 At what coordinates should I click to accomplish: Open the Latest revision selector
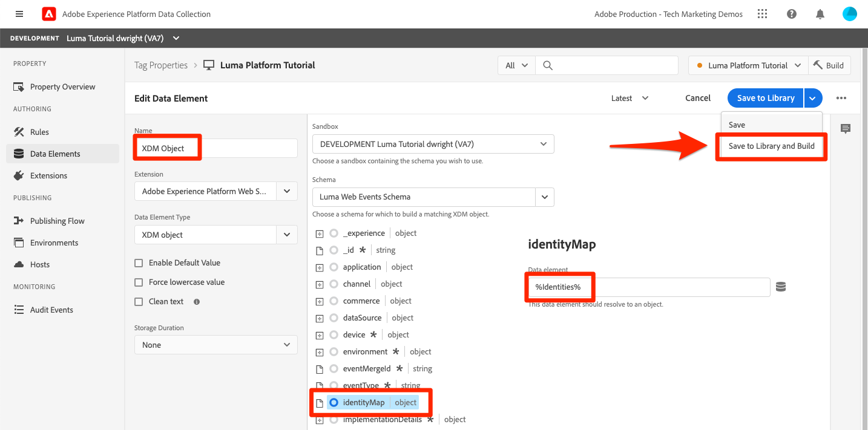(x=630, y=98)
